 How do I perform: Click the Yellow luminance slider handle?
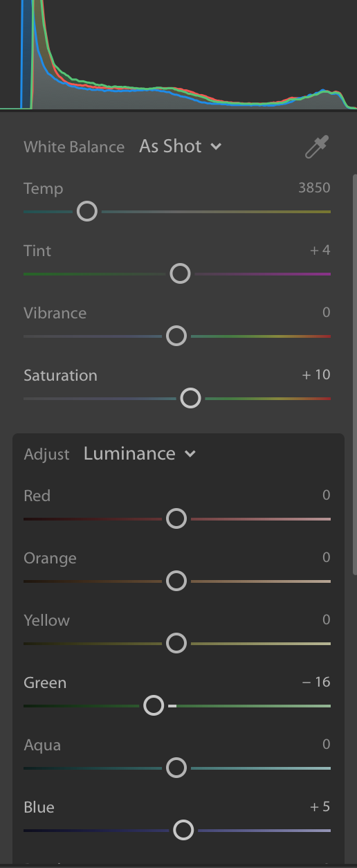(176, 643)
